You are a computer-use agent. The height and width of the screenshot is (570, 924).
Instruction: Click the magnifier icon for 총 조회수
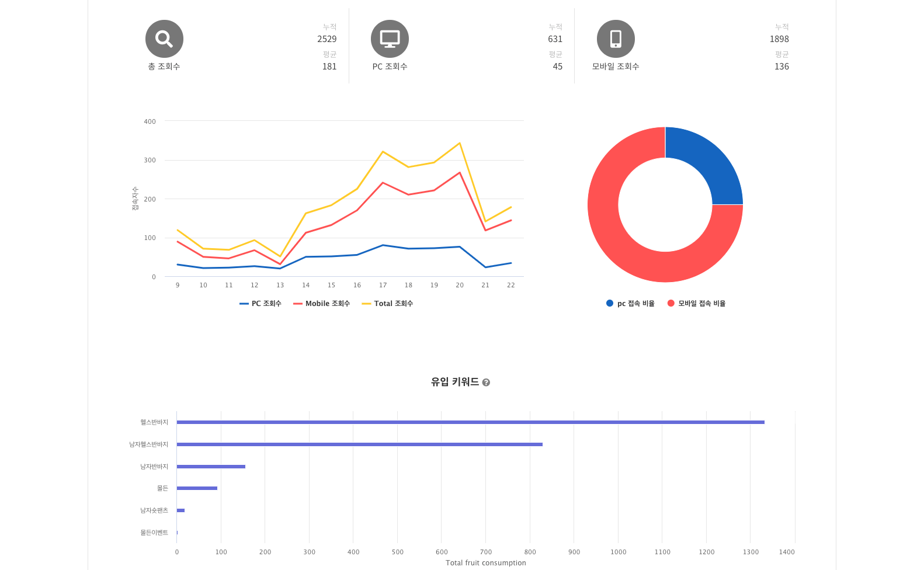coord(164,39)
